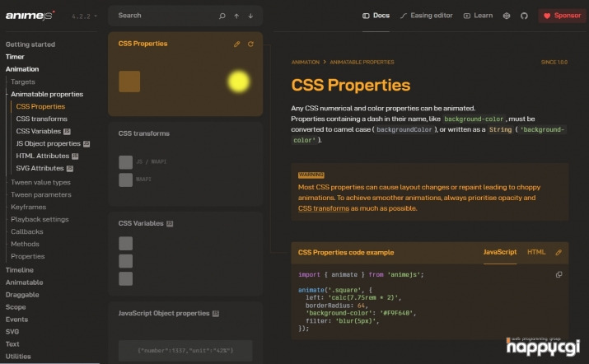Screen dimensions: 589x364
Task: Expand Keyframes section
Action: (x=29, y=207)
